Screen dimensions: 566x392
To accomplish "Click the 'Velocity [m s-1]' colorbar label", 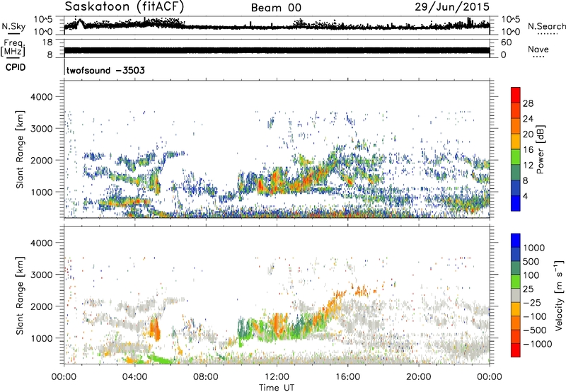I will click(559, 295).
